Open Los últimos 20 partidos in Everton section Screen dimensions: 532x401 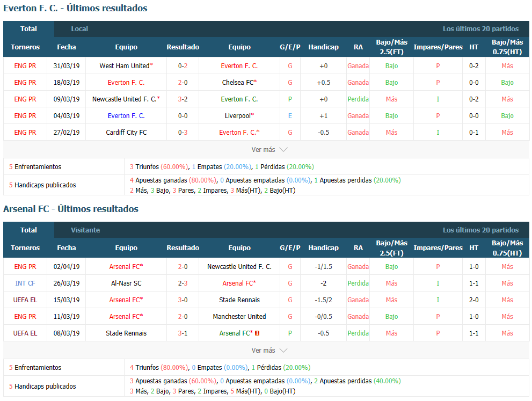click(480, 29)
